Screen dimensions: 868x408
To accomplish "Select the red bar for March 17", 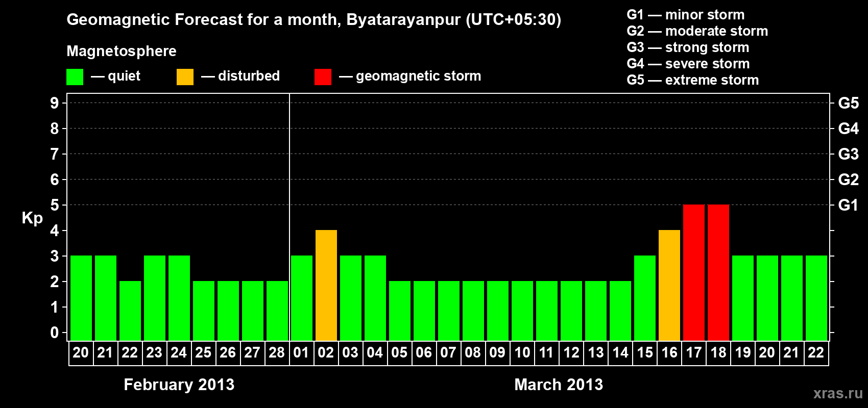I will click(694, 272).
